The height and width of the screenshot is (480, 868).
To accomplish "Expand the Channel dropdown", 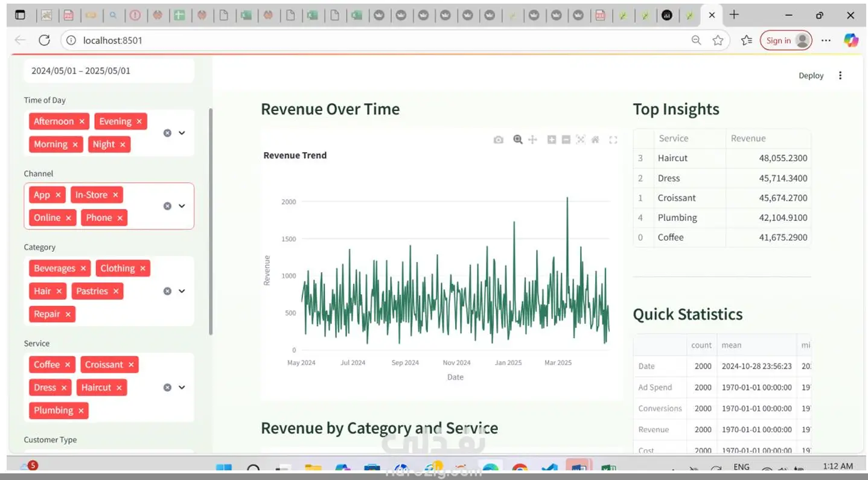I will (182, 206).
